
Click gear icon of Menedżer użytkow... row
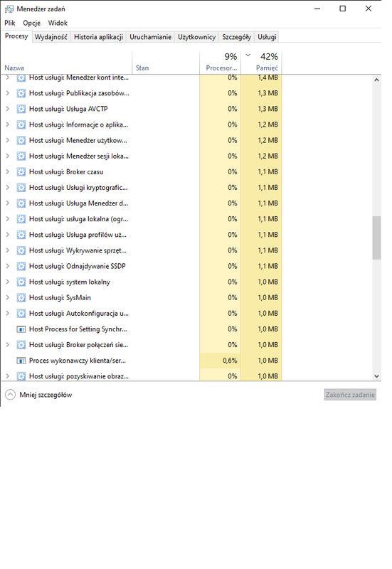[21, 140]
